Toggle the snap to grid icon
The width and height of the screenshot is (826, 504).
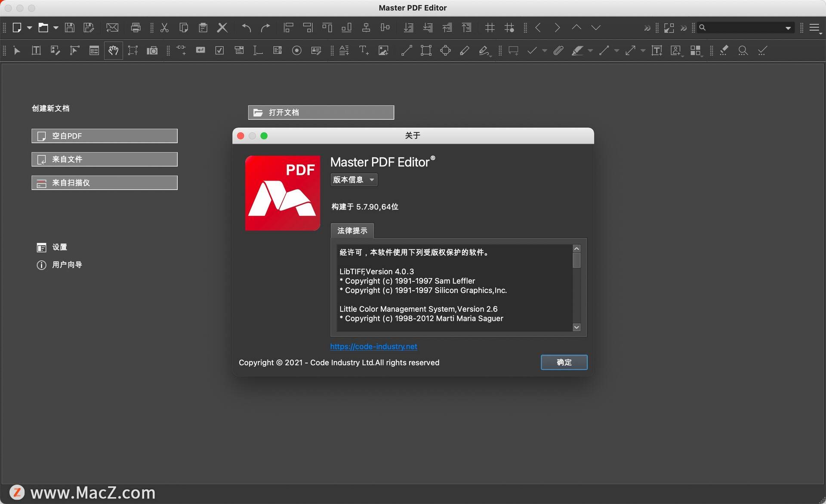point(509,28)
